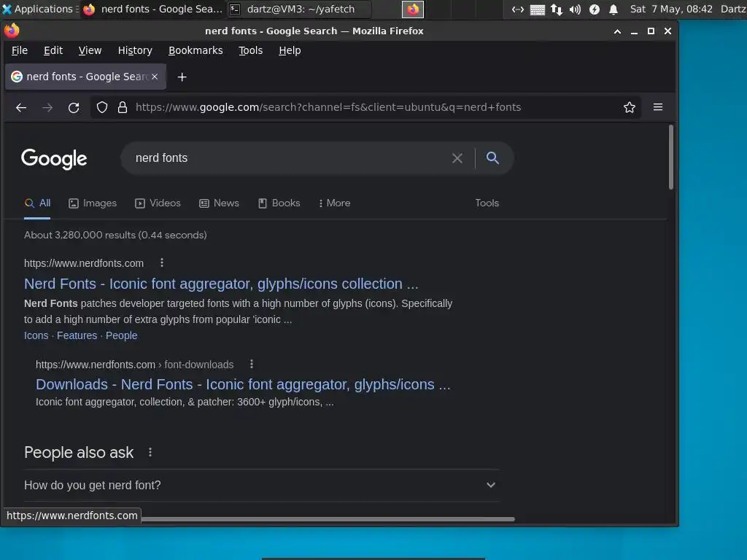
Task: Click the network connection tray icon
Action: pos(556,9)
